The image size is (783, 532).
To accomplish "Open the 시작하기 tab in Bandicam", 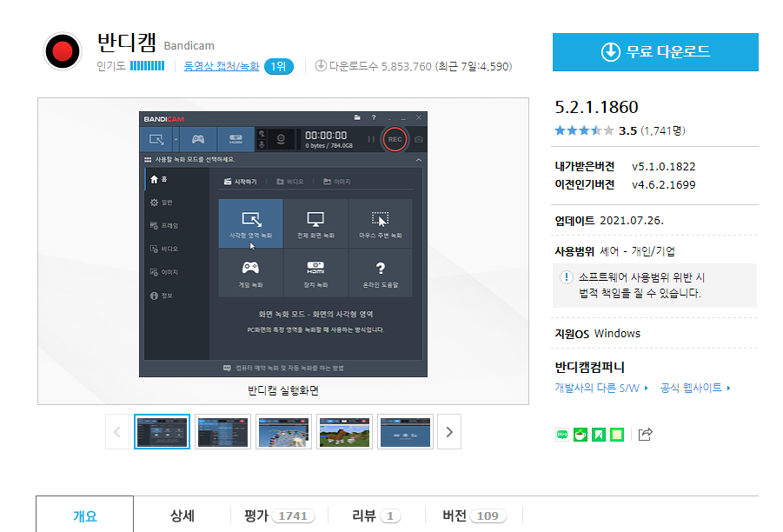I will click(x=240, y=182).
